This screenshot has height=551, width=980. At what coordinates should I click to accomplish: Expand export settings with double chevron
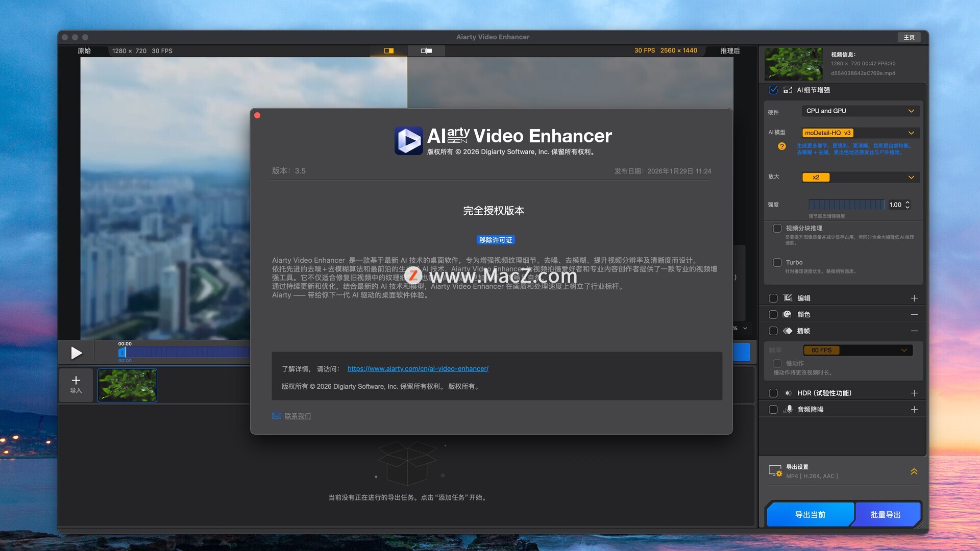[x=914, y=471]
